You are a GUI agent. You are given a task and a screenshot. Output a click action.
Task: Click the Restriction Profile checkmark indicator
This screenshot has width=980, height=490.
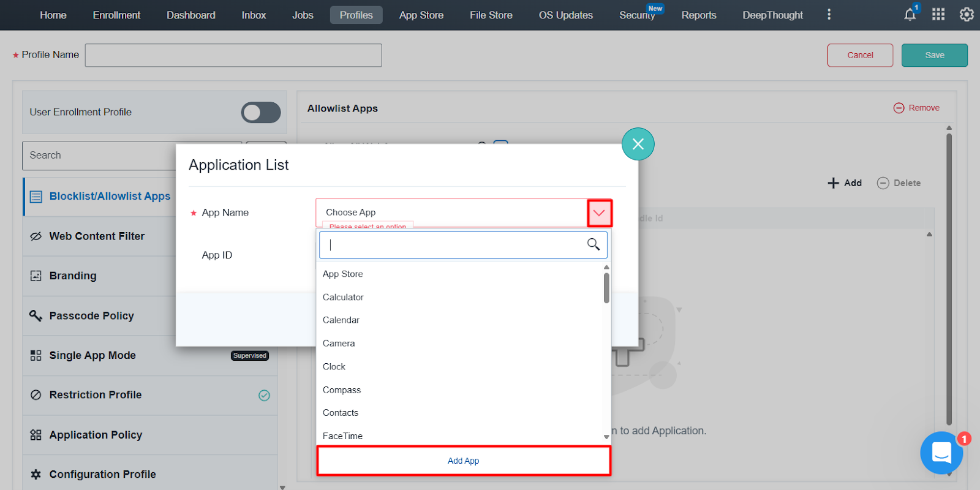point(264,396)
